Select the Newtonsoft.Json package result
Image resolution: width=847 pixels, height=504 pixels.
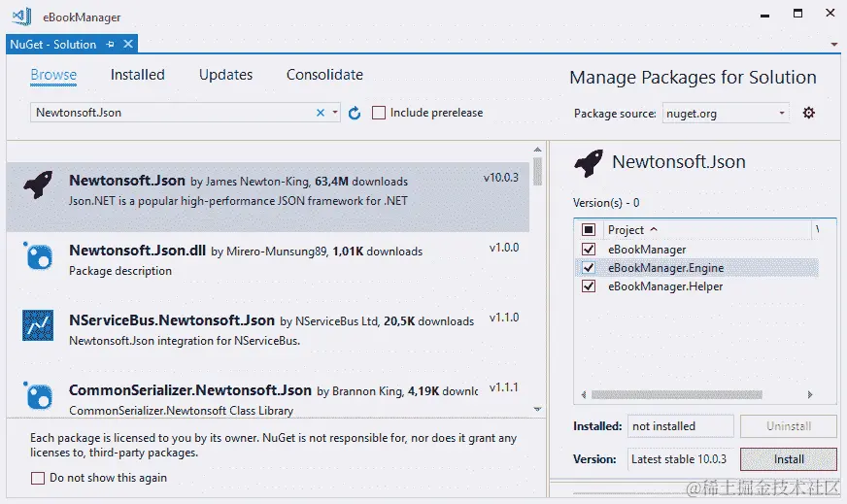point(268,196)
